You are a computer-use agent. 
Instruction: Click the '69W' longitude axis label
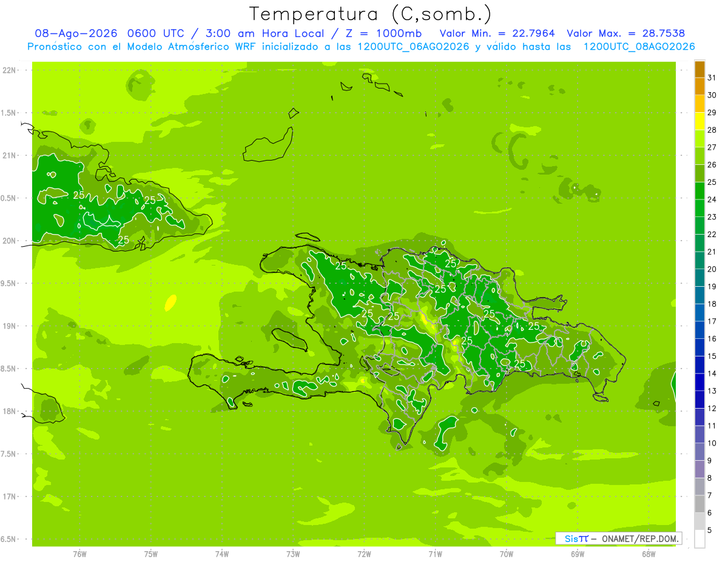click(578, 554)
